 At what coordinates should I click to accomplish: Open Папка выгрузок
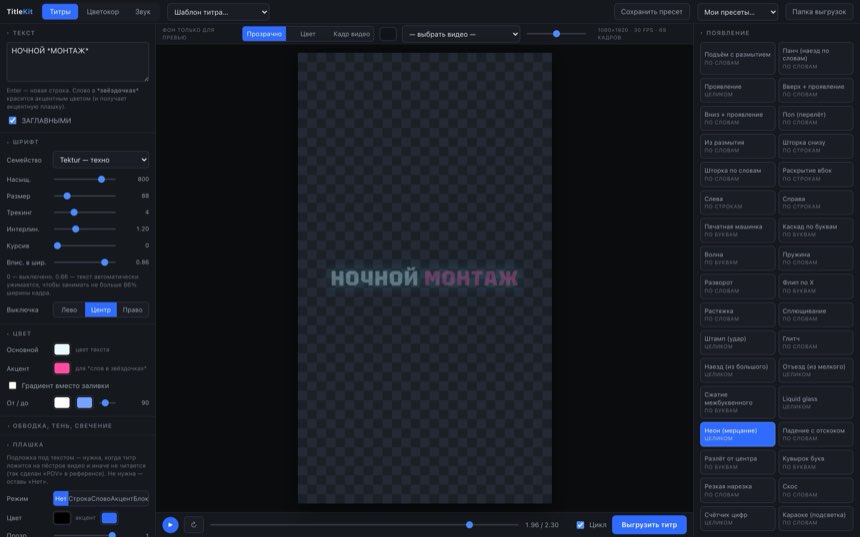pos(819,12)
